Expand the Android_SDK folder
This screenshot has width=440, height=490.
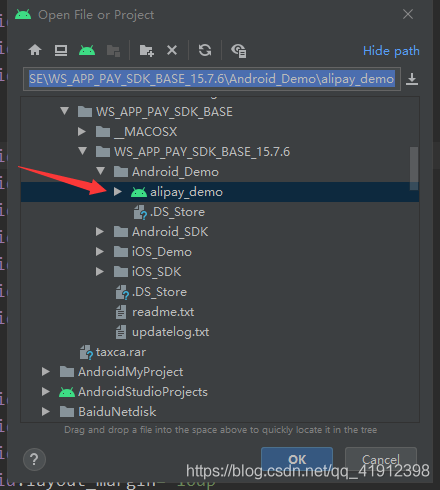(x=100, y=232)
